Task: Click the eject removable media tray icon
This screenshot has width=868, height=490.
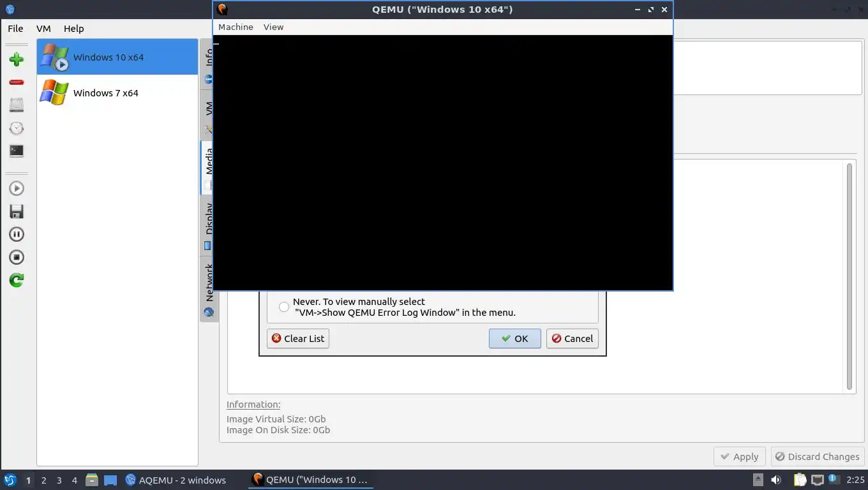Action: click(758, 480)
